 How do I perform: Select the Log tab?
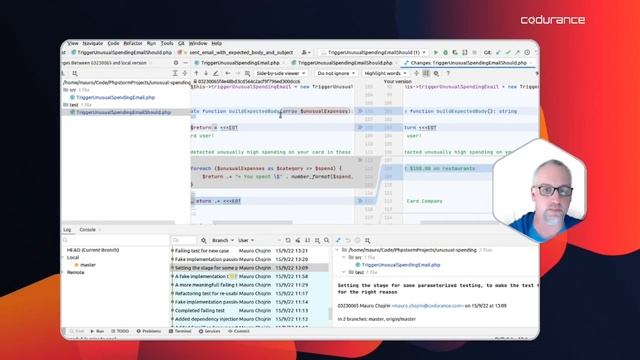[x=67, y=230]
